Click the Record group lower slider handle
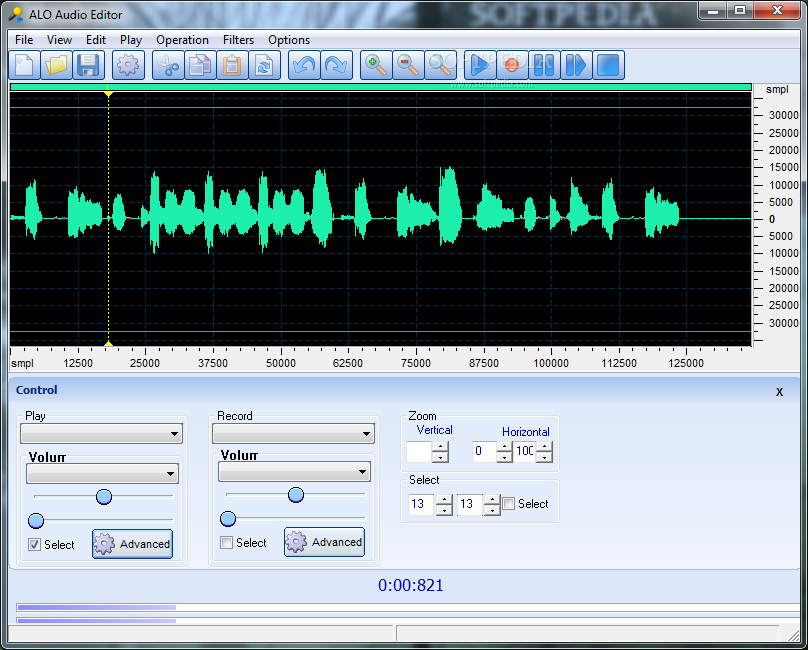 (228, 519)
